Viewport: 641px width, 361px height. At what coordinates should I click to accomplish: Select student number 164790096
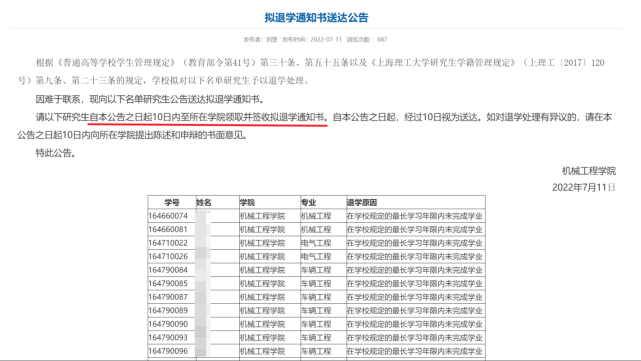[x=168, y=351]
